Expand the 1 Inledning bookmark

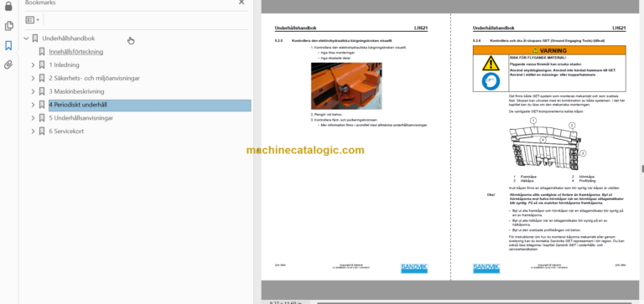[x=34, y=64]
